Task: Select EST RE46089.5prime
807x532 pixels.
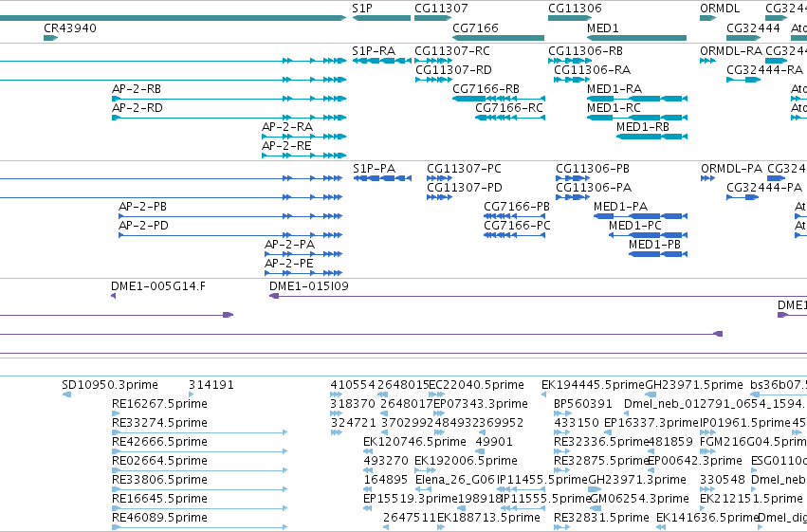Action: tap(199, 527)
